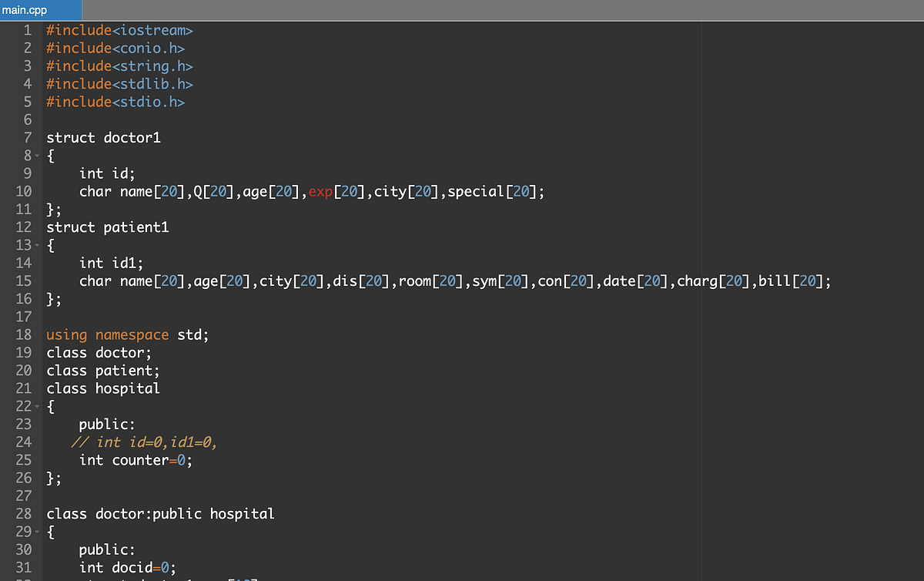The width and height of the screenshot is (924, 581).
Task: Click the #include<conio.h> directive
Action: click(114, 48)
